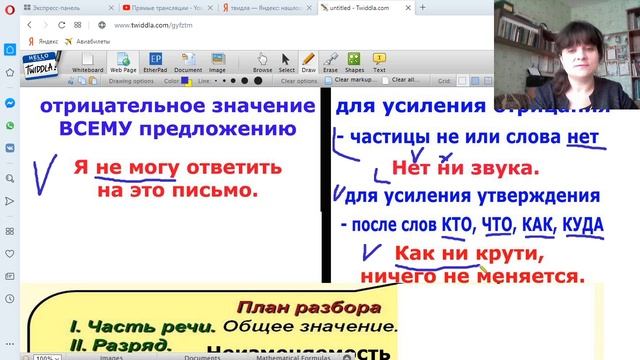This screenshot has width=640, height=360.
Task: Switch to the Яндекс search results tab
Action: [x=267, y=8]
